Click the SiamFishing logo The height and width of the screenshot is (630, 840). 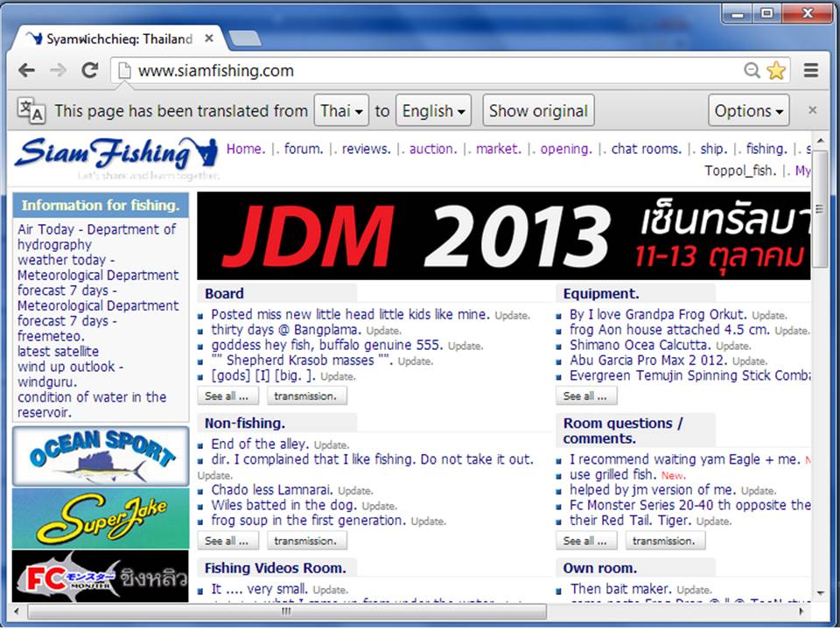click(x=115, y=156)
